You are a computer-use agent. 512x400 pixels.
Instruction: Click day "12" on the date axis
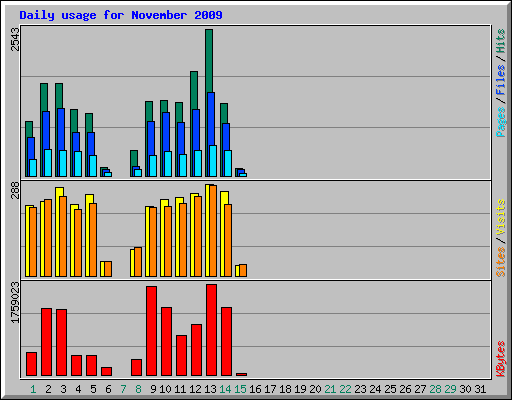(x=195, y=389)
